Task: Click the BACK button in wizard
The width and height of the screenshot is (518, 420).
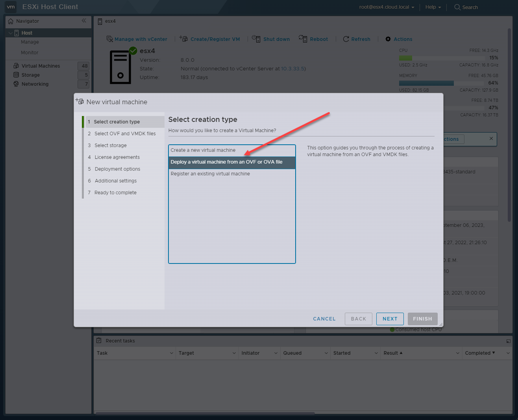Action: [x=359, y=319]
